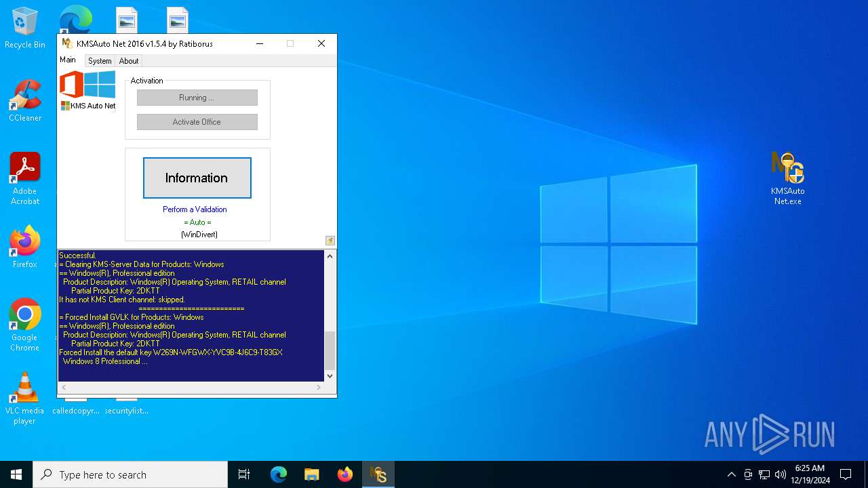Launch the CCleaner desktop shortcut
The width and height of the screenshot is (868, 488).
(x=25, y=102)
